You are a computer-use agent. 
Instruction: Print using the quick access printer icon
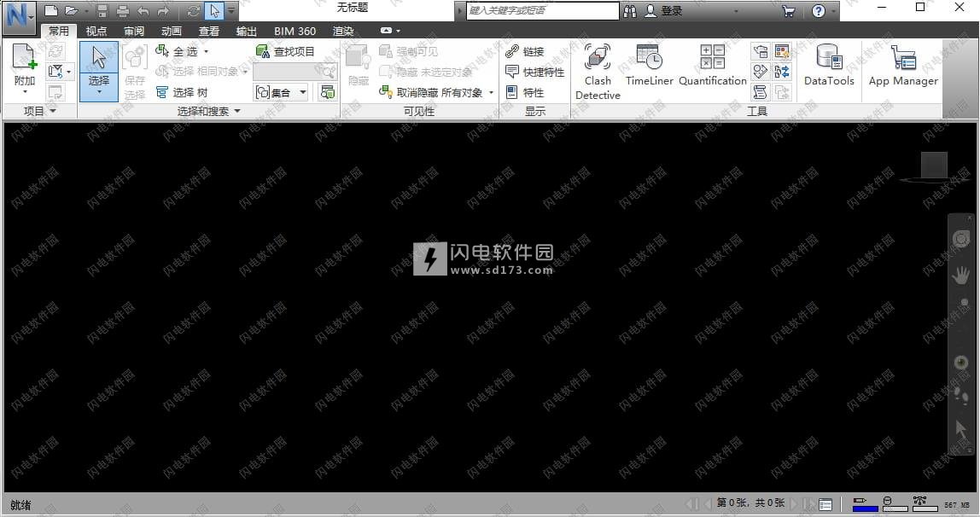coord(123,10)
